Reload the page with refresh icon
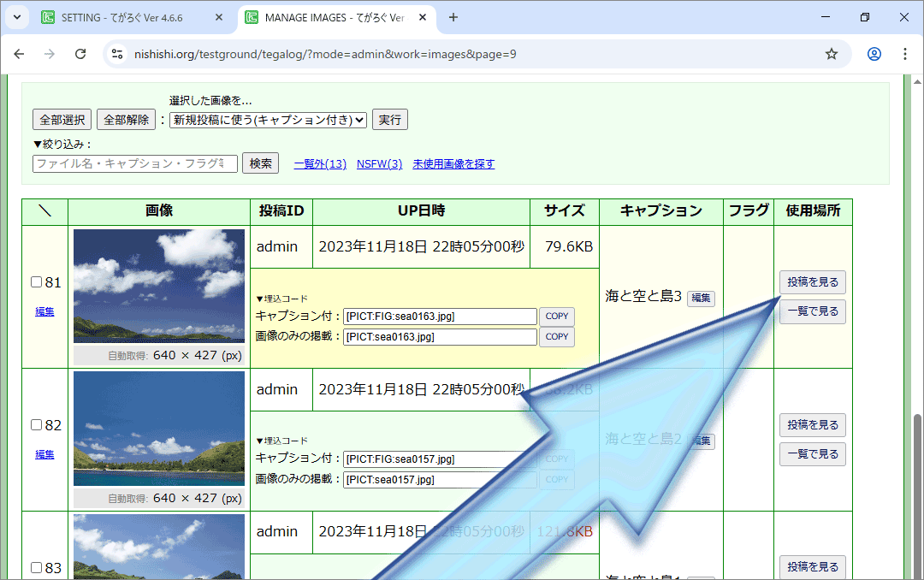924x580 pixels. (x=80, y=54)
